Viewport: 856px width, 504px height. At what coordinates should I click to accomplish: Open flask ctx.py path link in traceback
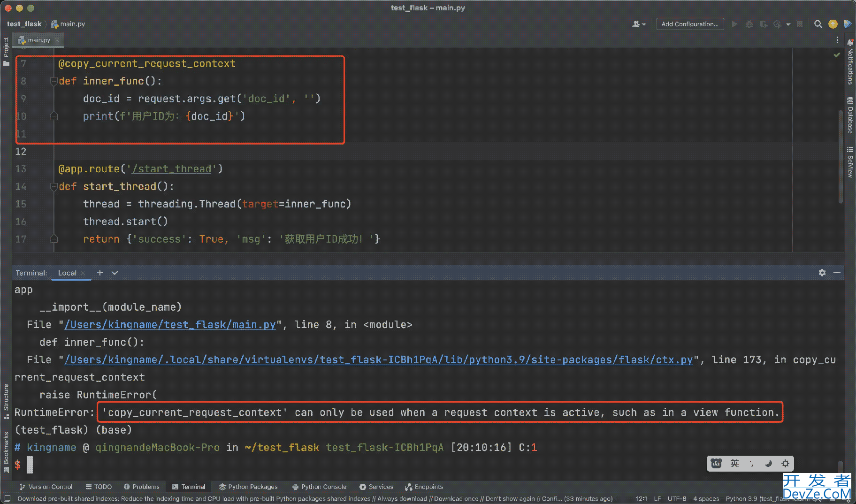click(x=378, y=360)
